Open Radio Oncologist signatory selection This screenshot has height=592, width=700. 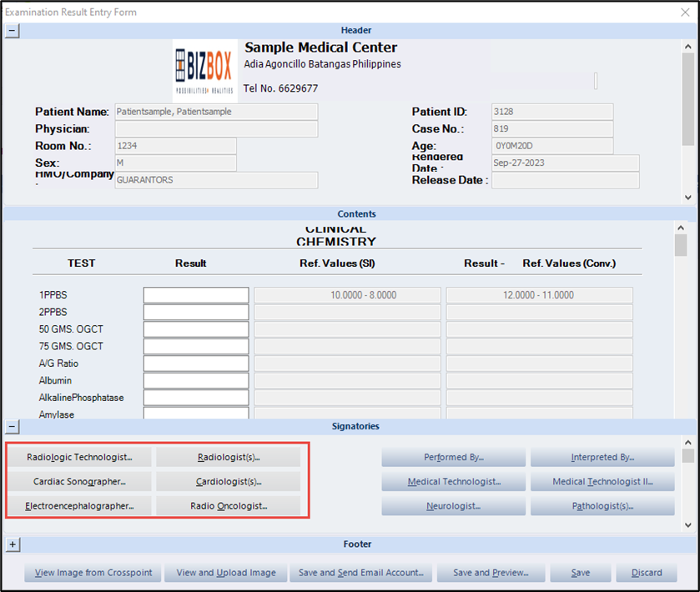coord(229,505)
